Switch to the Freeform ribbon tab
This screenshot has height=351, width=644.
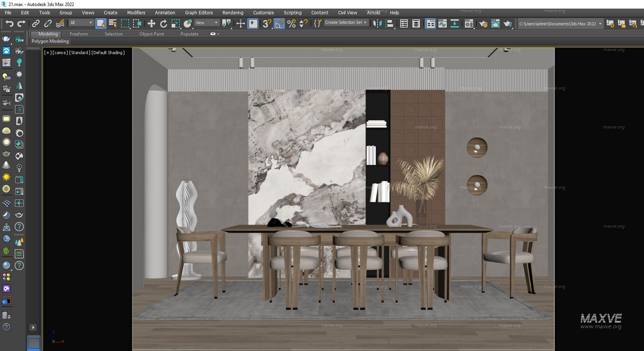[x=79, y=34]
